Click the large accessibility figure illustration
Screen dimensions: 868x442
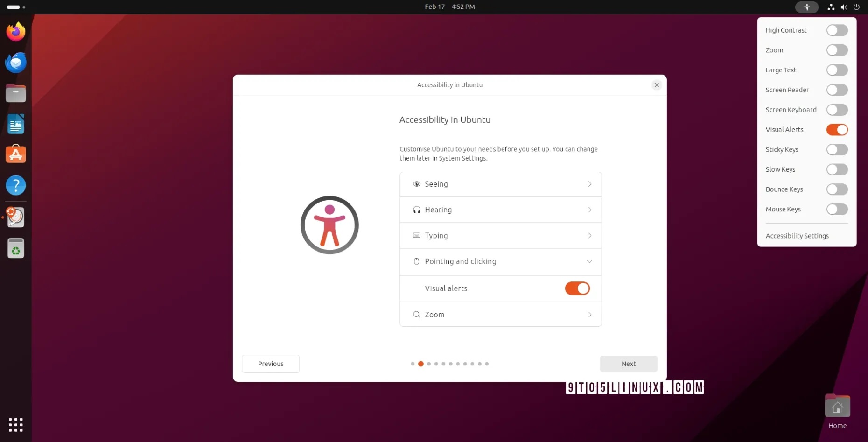point(329,225)
